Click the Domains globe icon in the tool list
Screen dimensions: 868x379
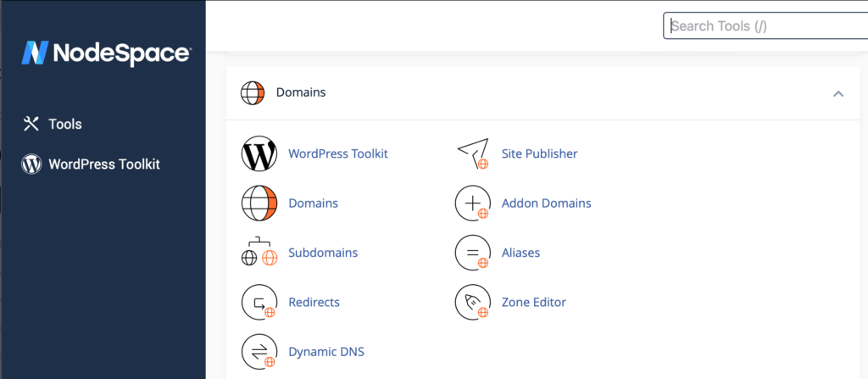coord(259,203)
